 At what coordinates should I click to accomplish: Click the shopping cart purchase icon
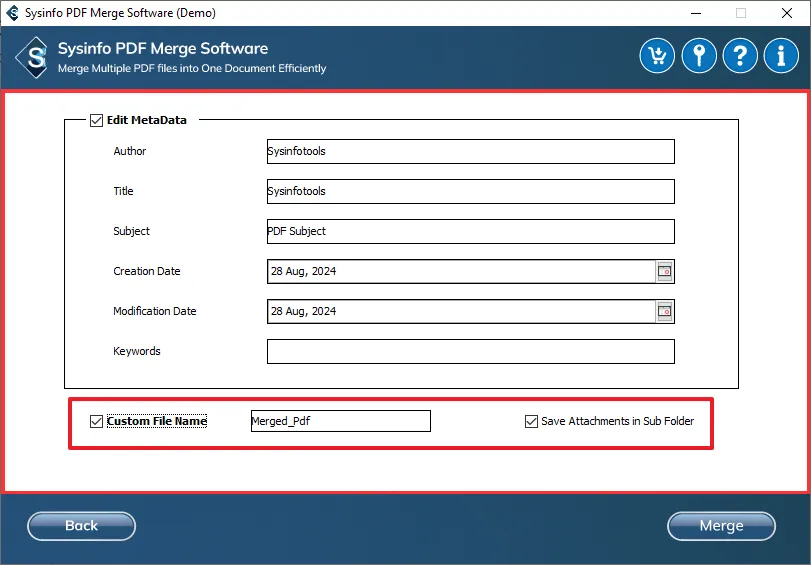tap(657, 55)
